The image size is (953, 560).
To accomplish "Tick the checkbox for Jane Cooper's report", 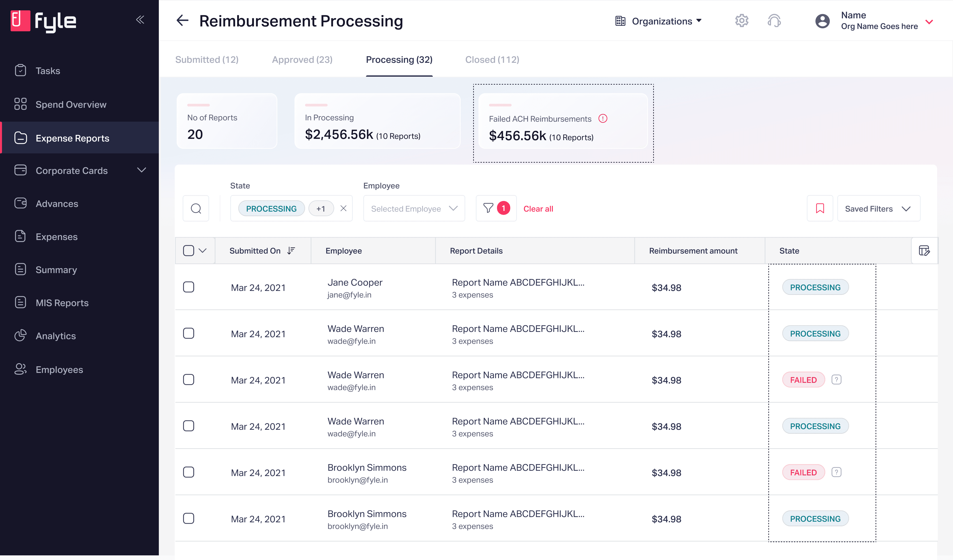I will pos(189,287).
